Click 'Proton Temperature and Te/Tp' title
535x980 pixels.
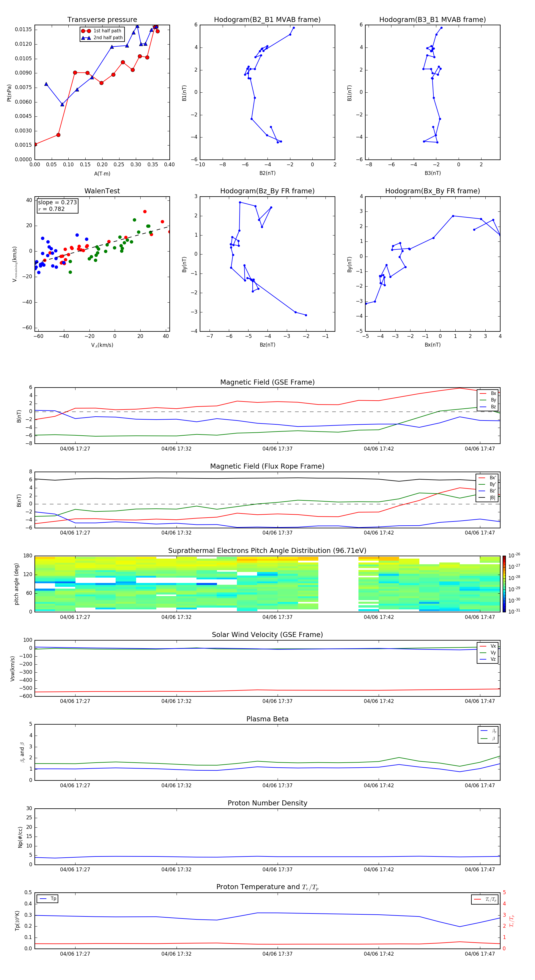[267, 887]
